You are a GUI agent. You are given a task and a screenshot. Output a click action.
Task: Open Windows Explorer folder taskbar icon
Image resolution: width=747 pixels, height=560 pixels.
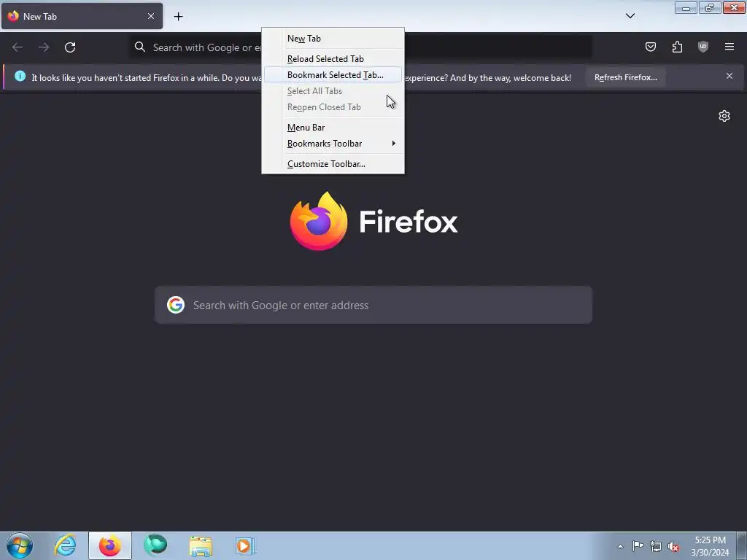(201, 545)
